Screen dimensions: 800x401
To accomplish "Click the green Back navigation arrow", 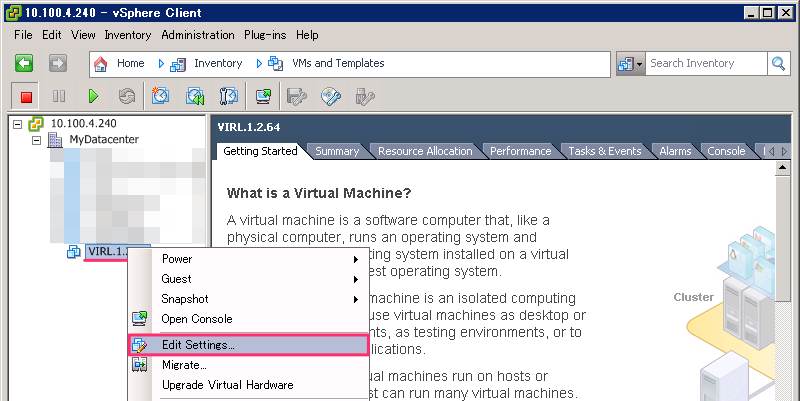I will 24,63.
